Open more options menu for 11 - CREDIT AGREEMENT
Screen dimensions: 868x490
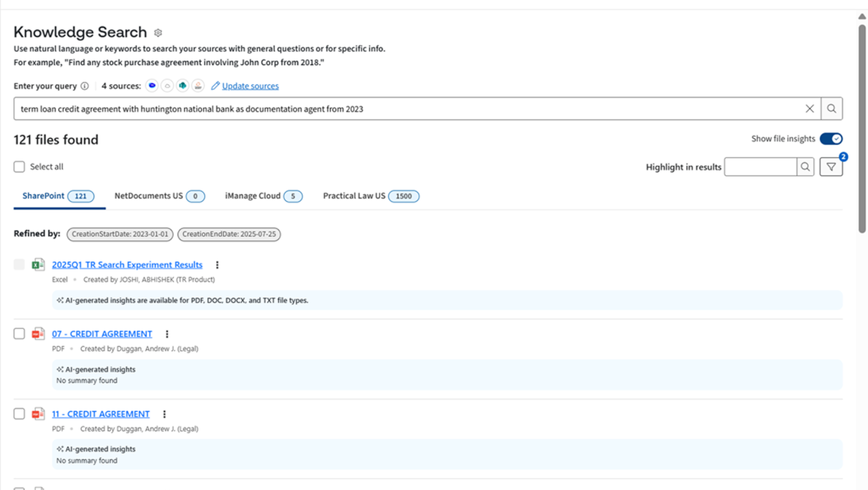164,414
